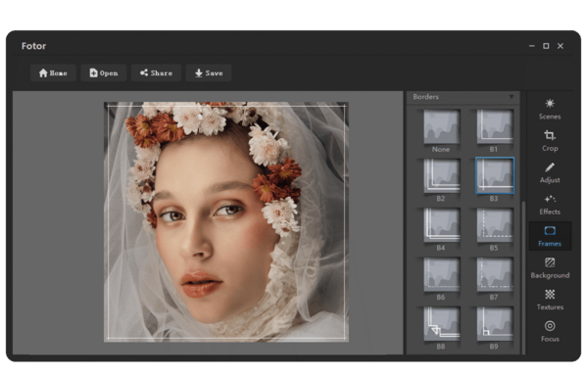The image size is (588, 375).
Task: Open the Textures tool
Action: click(x=550, y=300)
